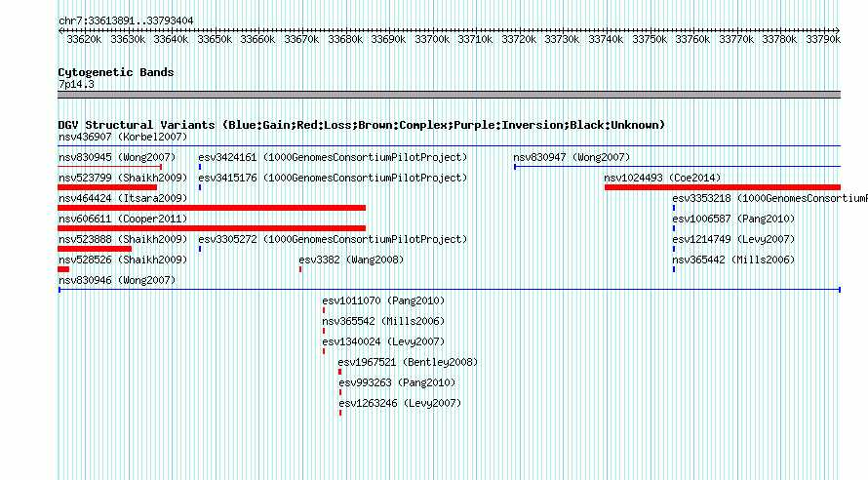The width and height of the screenshot is (868, 480).
Task: Click the nsv830946 (Wong2007) label
Action: (117, 280)
